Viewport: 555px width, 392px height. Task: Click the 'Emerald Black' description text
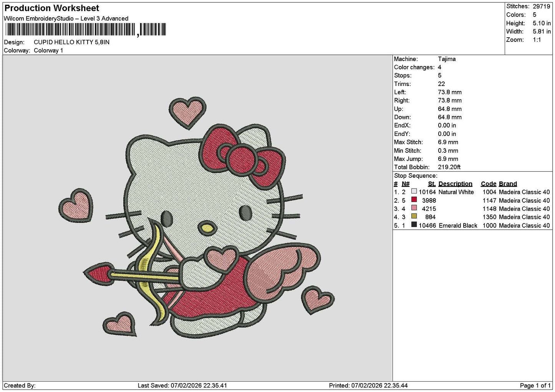click(x=458, y=226)
